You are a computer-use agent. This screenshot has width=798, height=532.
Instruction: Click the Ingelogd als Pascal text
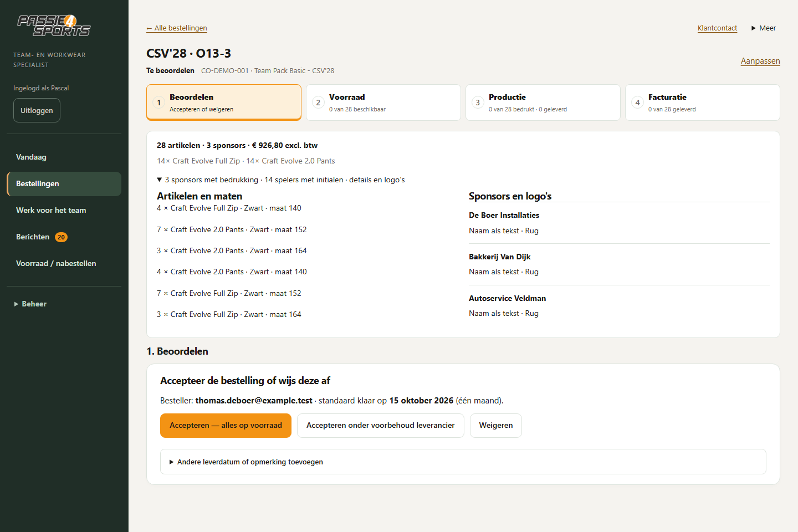coord(41,88)
